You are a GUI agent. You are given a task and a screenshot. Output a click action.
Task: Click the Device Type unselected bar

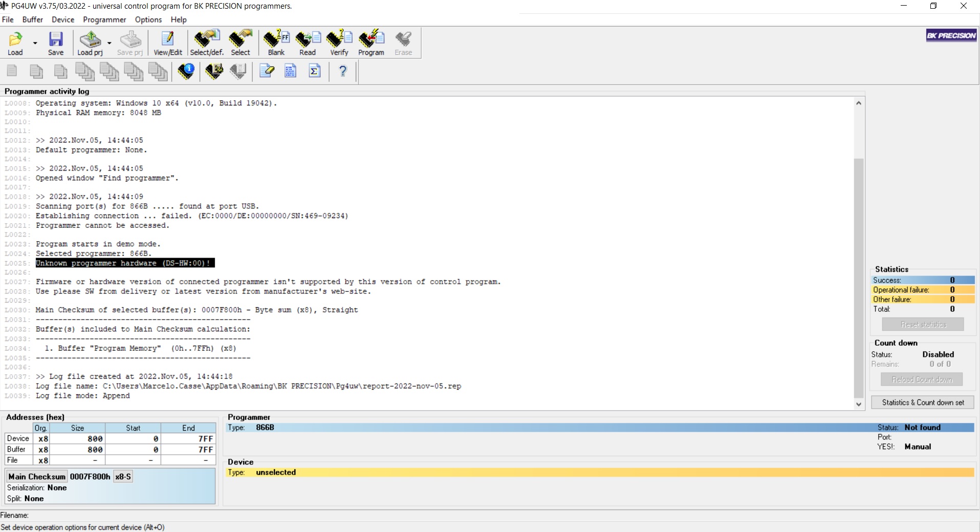click(x=600, y=473)
